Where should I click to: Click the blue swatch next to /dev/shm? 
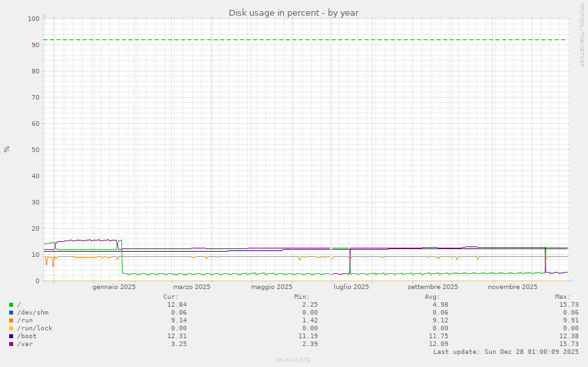click(x=11, y=313)
